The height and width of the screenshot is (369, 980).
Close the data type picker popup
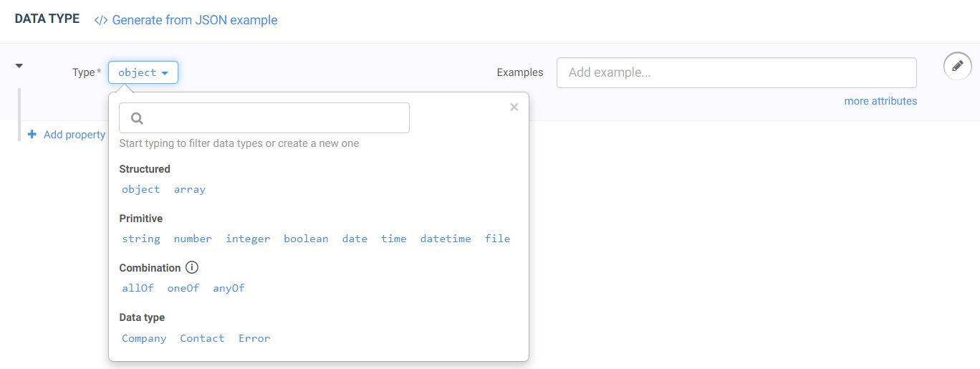pos(514,107)
